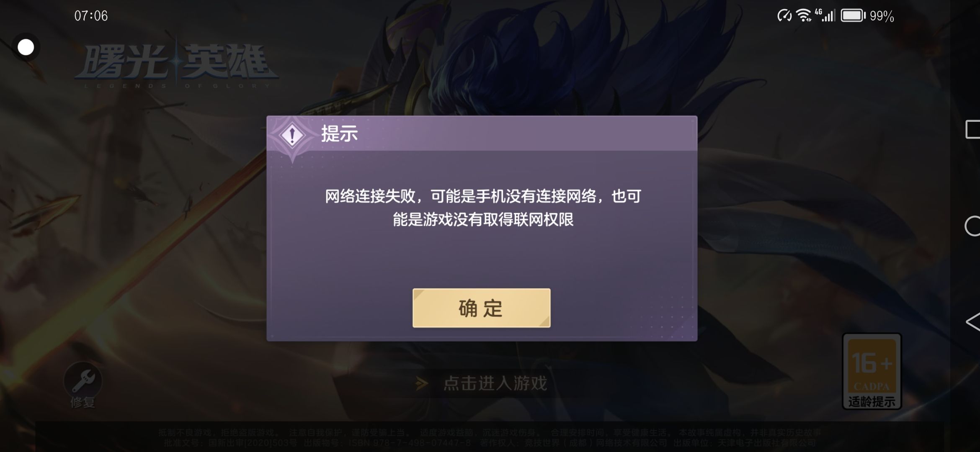980x452 pixels.
Task: Click the bottom copyright notice text
Action: click(x=490, y=437)
